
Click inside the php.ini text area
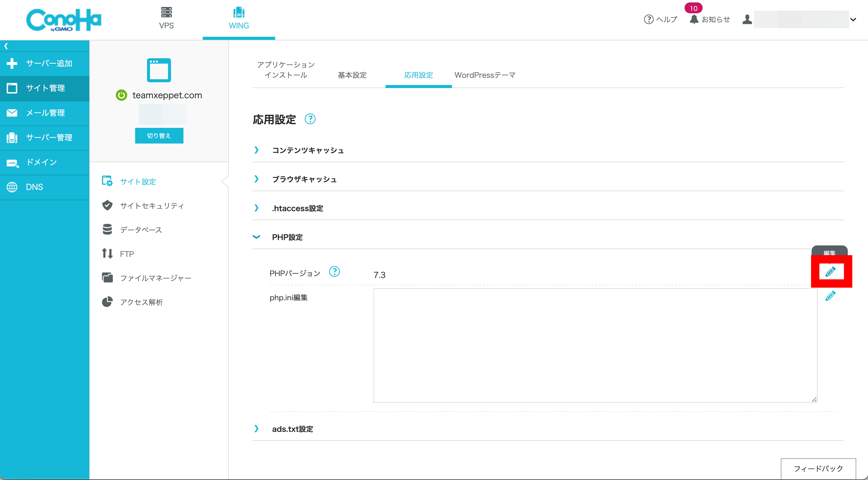tap(595, 345)
